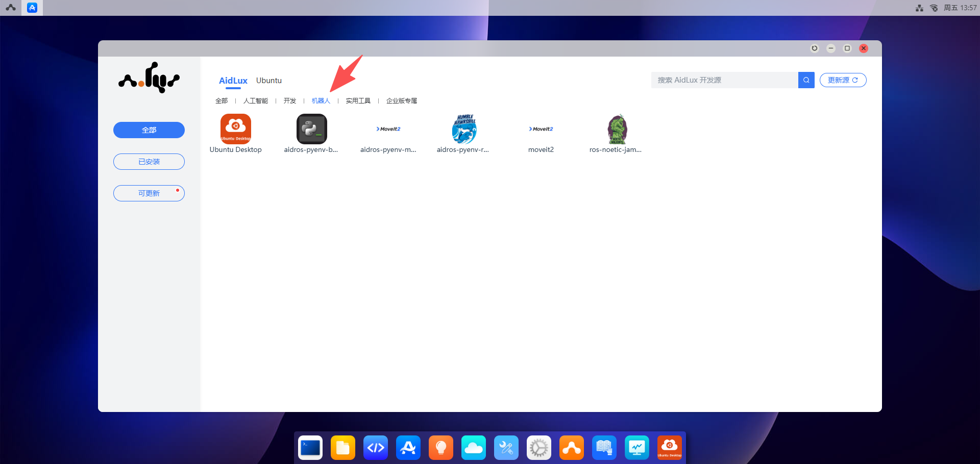Switch to the AidLux source tab
980x464 pixels.
click(233, 81)
